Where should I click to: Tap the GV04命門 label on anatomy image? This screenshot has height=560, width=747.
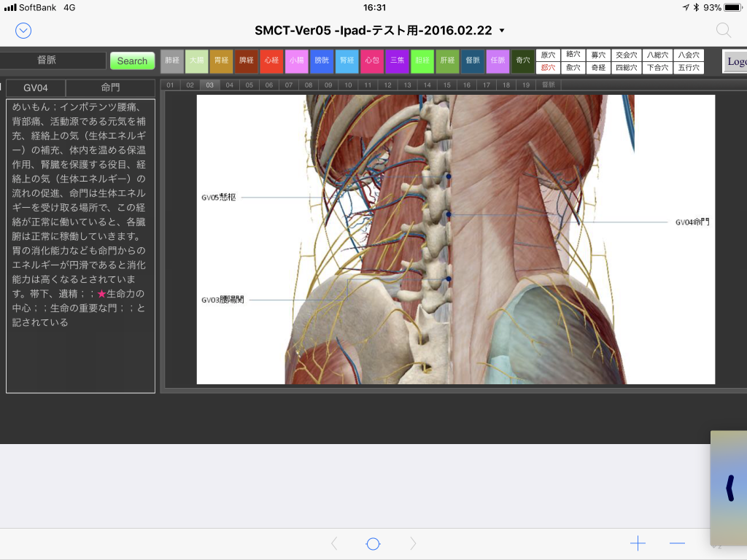pyautogui.click(x=692, y=222)
